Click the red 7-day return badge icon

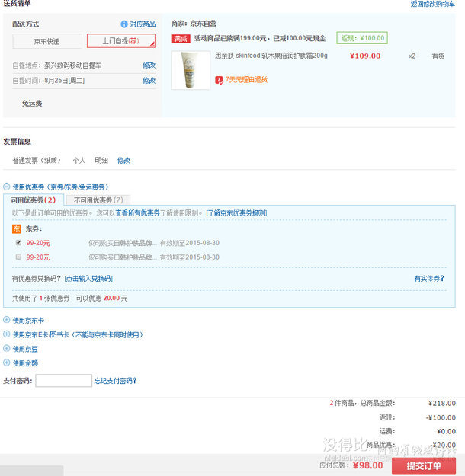coord(219,80)
